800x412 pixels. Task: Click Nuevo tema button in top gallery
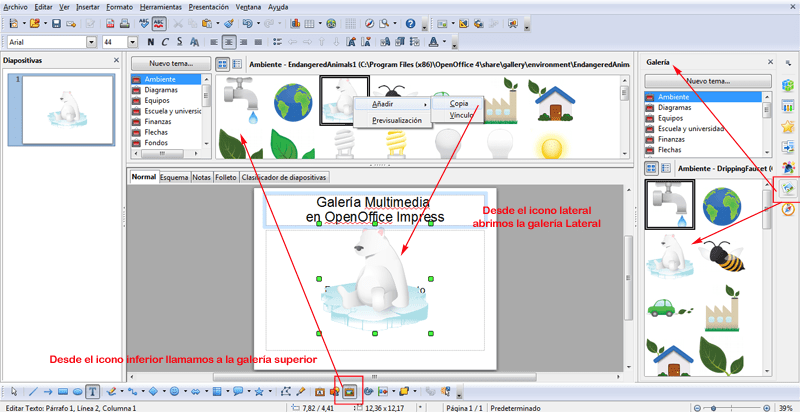171,64
